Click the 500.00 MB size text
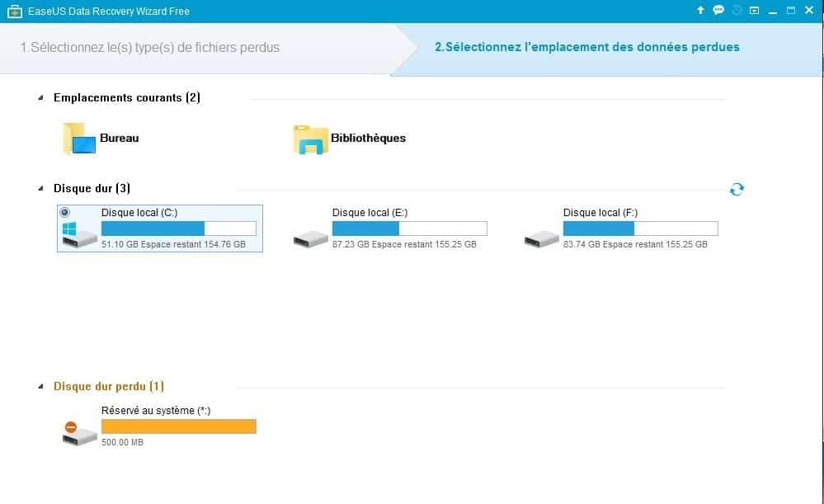The height and width of the screenshot is (504, 824). (x=122, y=442)
